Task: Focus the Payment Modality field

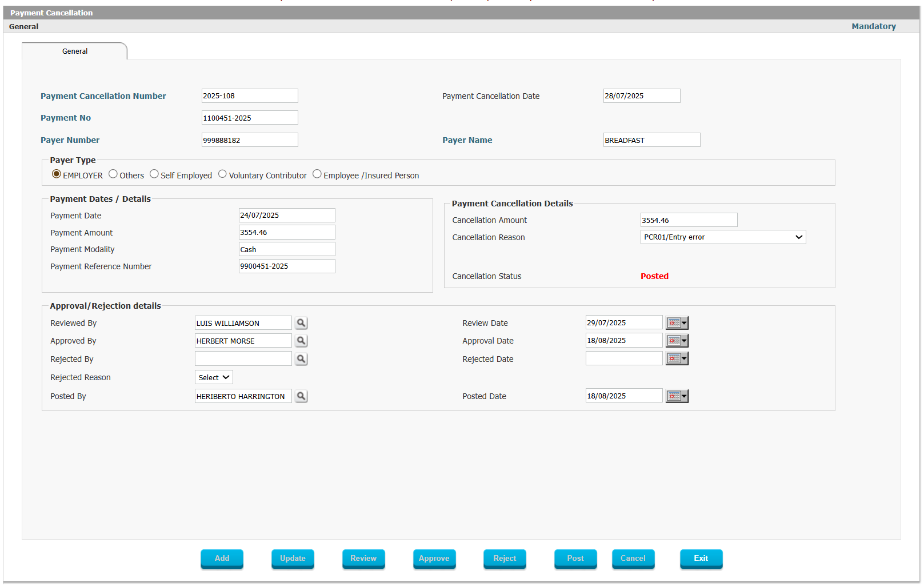Action: [287, 249]
